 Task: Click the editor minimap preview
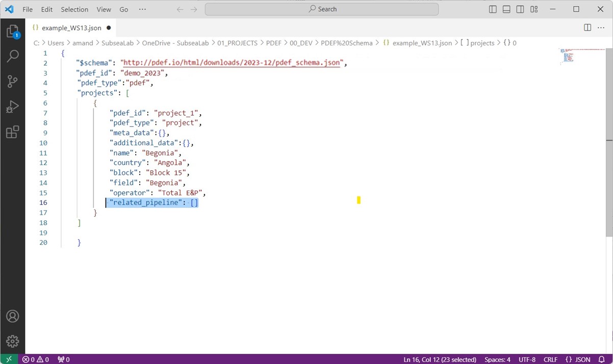pos(582,56)
